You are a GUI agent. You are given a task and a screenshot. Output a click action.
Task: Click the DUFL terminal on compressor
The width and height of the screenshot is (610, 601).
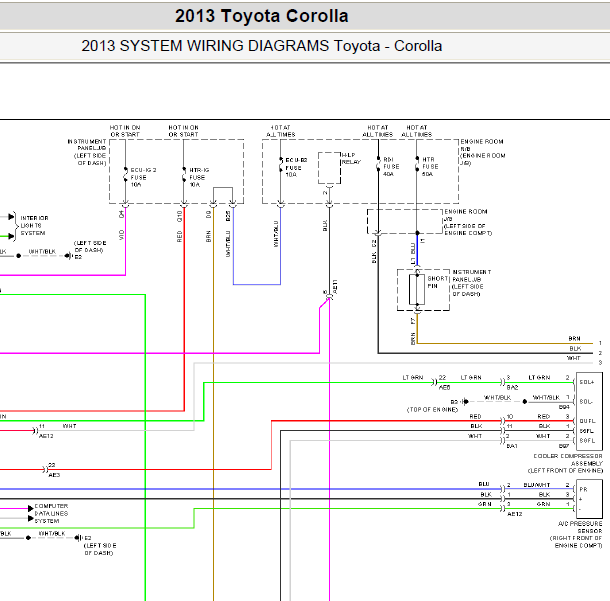tap(587, 421)
